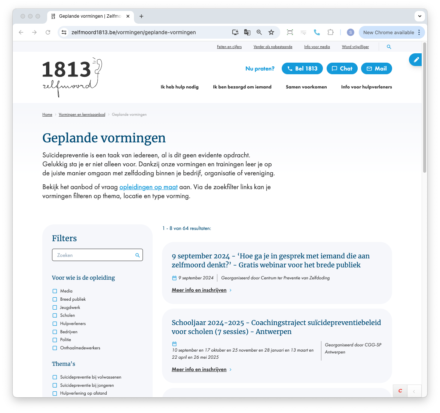Click the 'New Chrome available' button

click(x=389, y=32)
